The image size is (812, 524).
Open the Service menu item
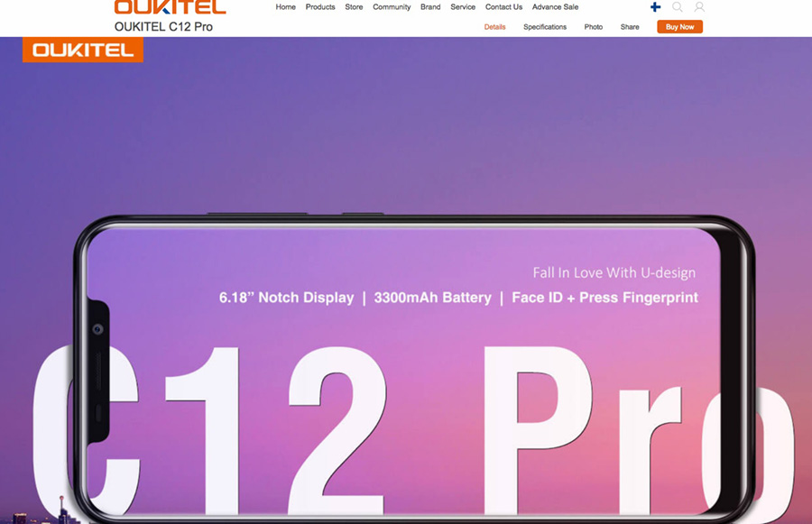[x=463, y=7]
